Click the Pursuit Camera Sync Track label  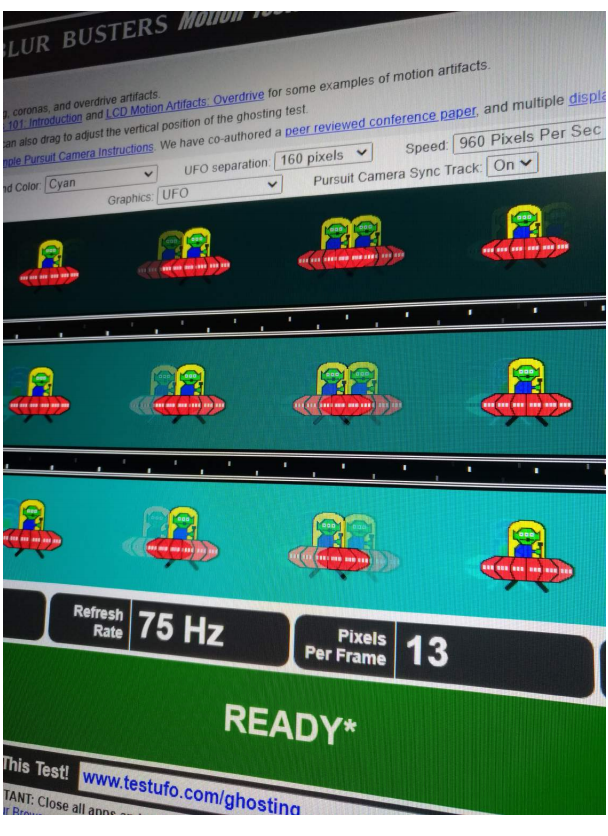click(x=398, y=173)
